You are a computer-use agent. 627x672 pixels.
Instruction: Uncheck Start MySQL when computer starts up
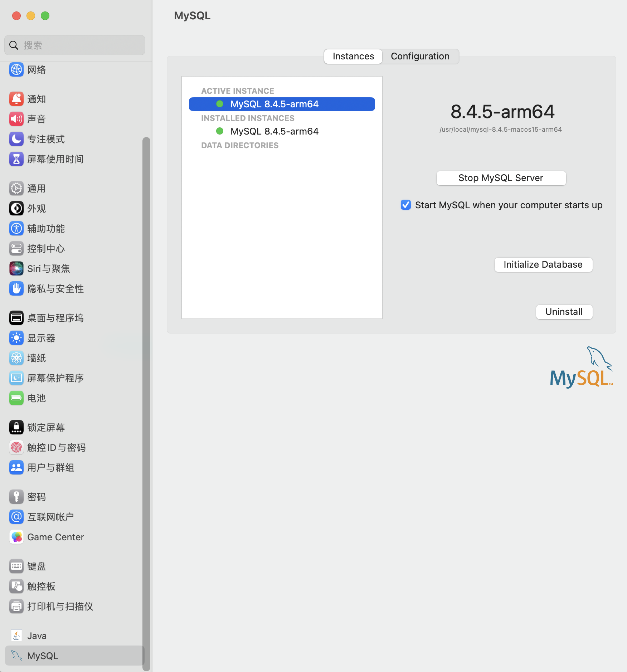(406, 205)
